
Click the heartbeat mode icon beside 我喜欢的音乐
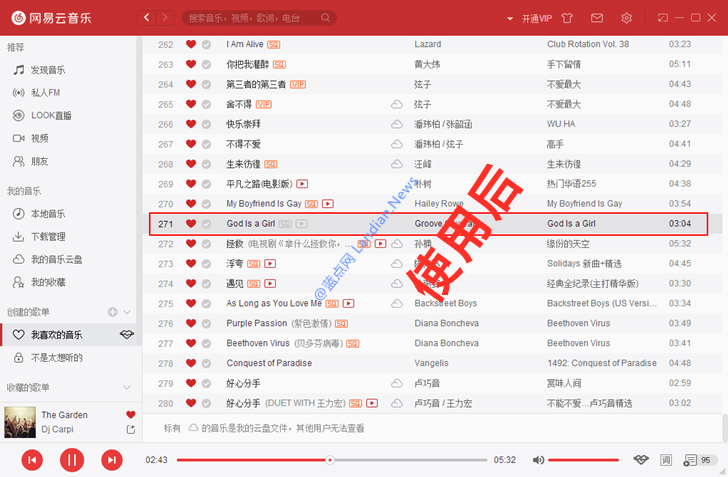pyautogui.click(x=127, y=334)
